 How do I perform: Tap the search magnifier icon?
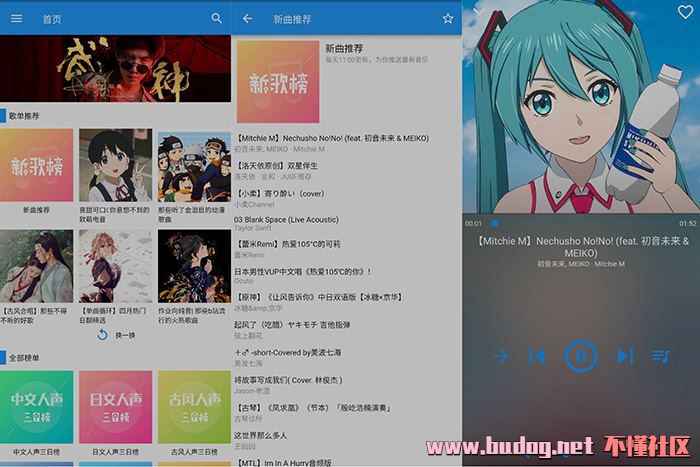point(217,18)
